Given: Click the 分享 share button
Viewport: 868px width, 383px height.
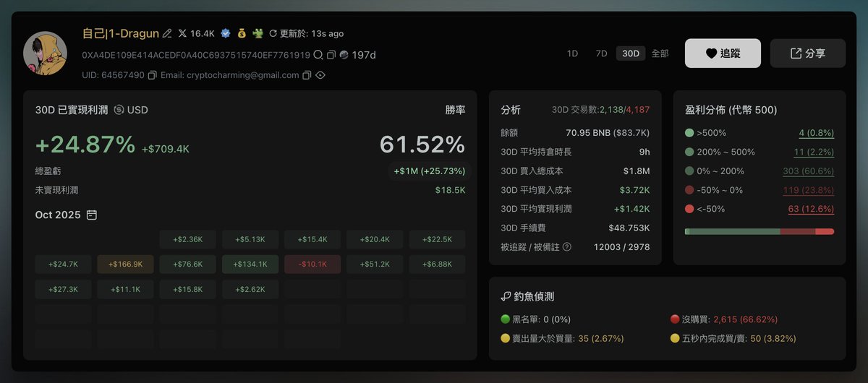Looking at the screenshot, I should pyautogui.click(x=808, y=53).
